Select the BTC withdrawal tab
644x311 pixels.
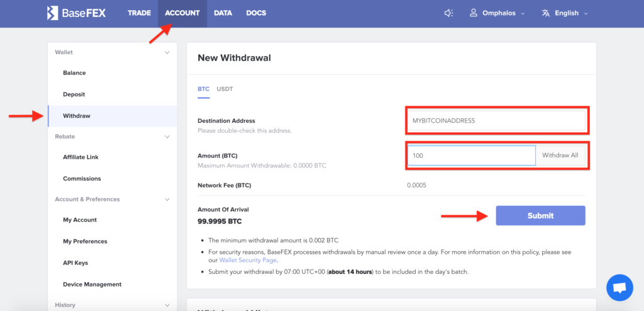203,89
